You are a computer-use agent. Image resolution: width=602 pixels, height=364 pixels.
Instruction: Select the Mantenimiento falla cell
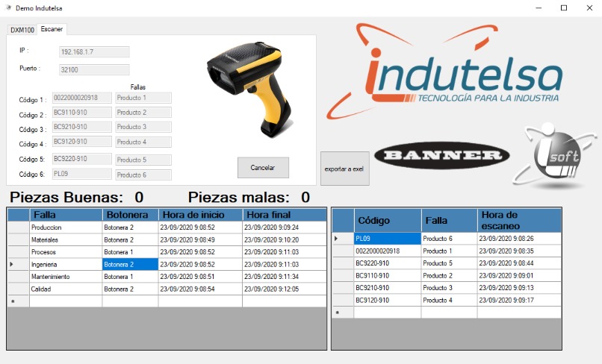[65, 277]
